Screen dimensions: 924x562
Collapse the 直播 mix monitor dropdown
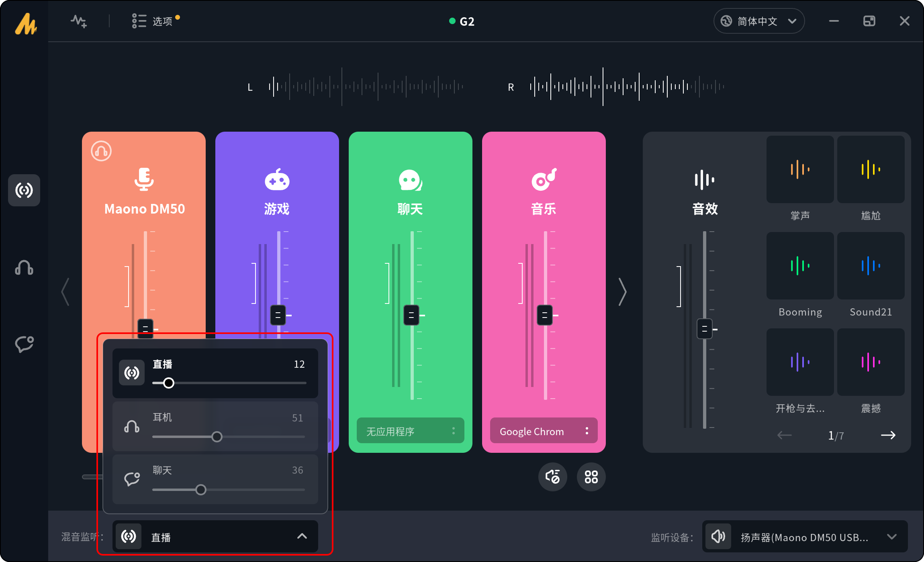pyautogui.click(x=302, y=536)
